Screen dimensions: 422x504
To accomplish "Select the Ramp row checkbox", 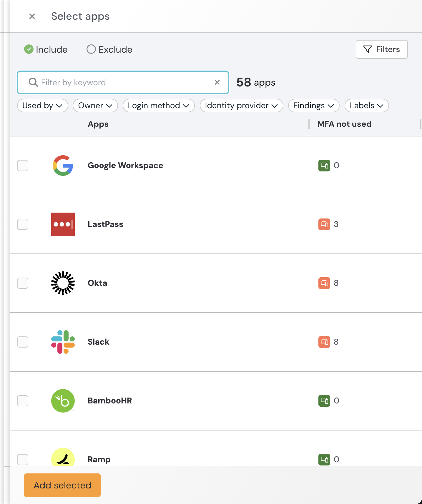I will 23,460.
